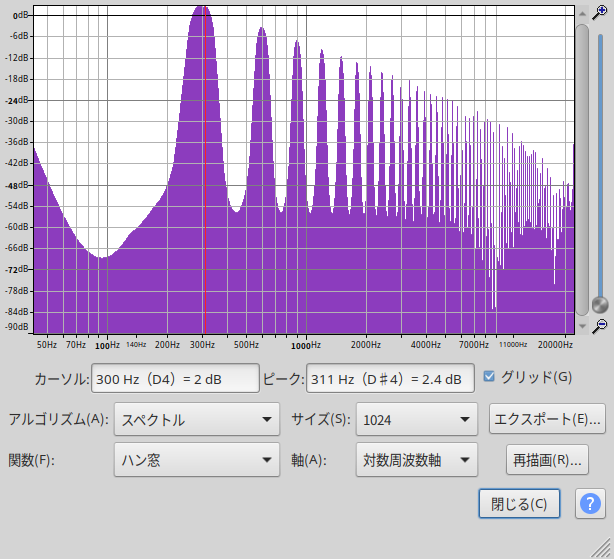614x559 pixels.
Task: Click the カーソル readout text field
Action: click(175, 379)
